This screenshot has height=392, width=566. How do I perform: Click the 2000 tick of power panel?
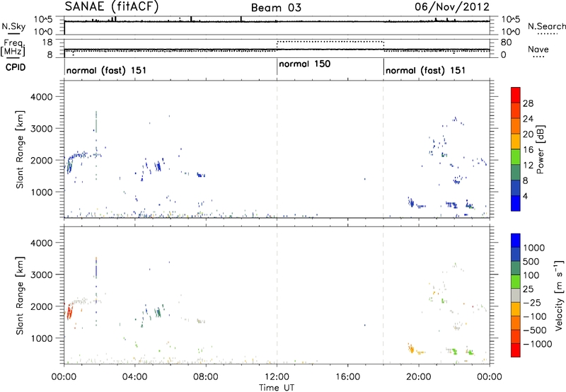click(x=42, y=160)
